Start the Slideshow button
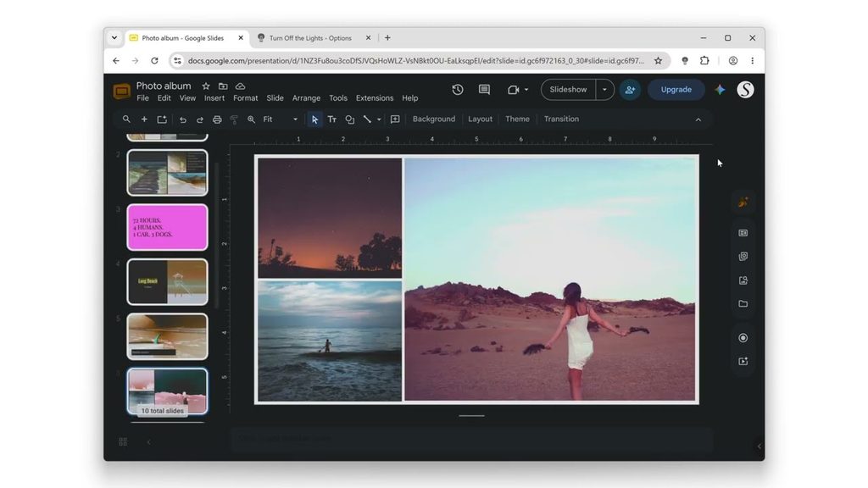This screenshot has width=868, height=488. [568, 90]
